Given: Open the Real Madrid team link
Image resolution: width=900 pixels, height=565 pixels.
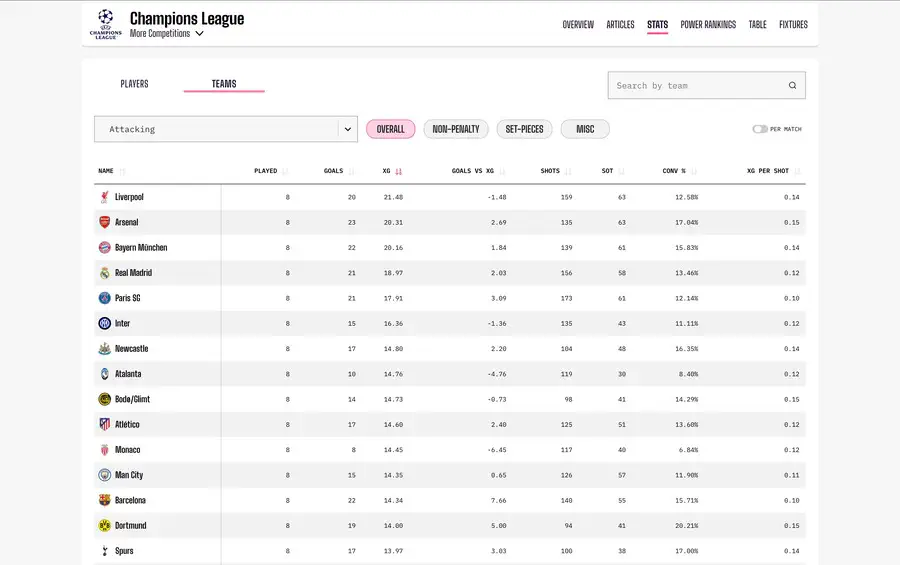Looking at the screenshot, I should (x=133, y=273).
